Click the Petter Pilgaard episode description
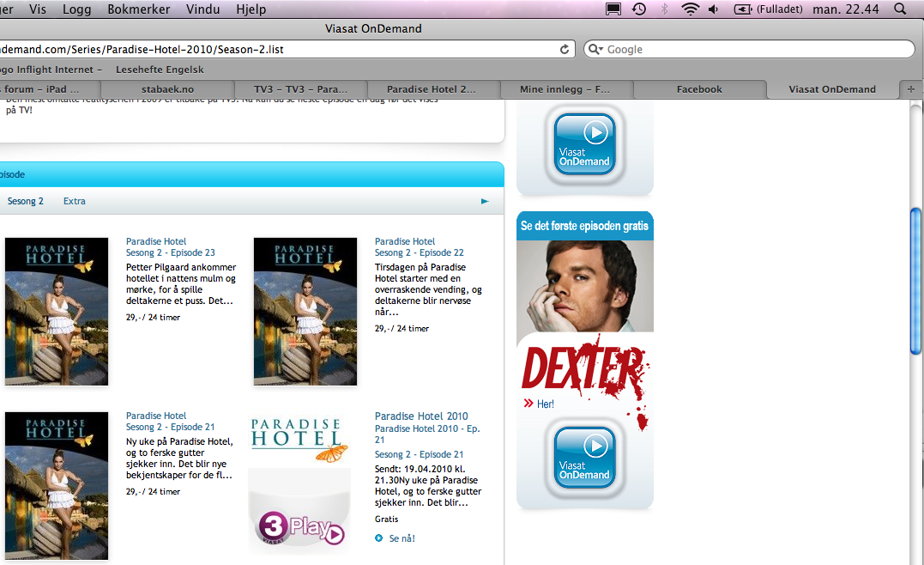924x565 pixels. [x=181, y=283]
